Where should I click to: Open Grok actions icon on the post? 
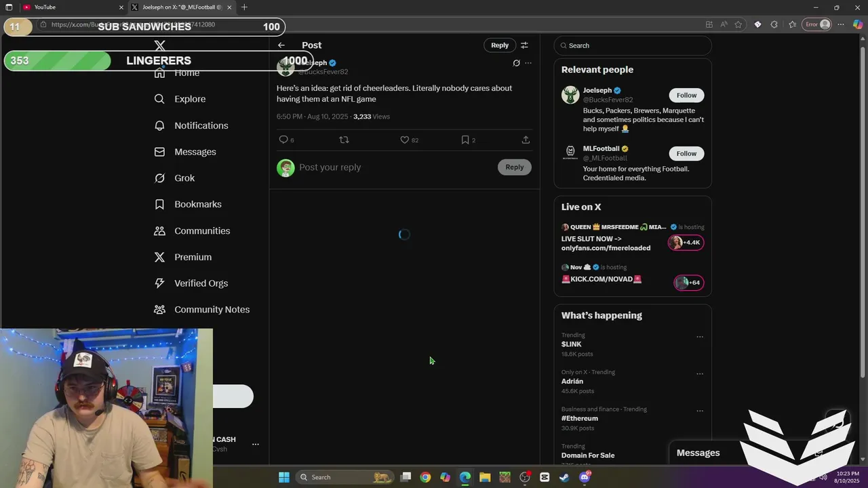[x=516, y=63]
